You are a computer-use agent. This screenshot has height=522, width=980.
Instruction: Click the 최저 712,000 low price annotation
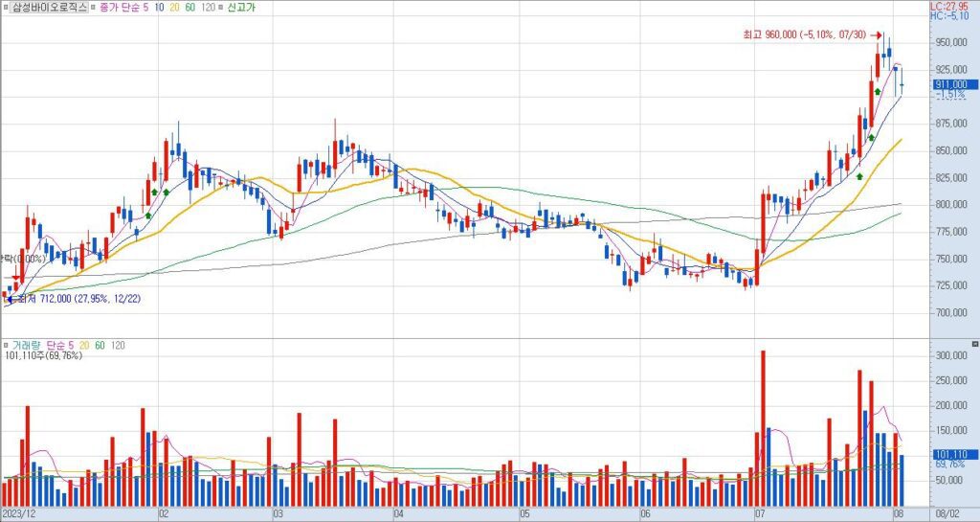pyautogui.click(x=79, y=300)
